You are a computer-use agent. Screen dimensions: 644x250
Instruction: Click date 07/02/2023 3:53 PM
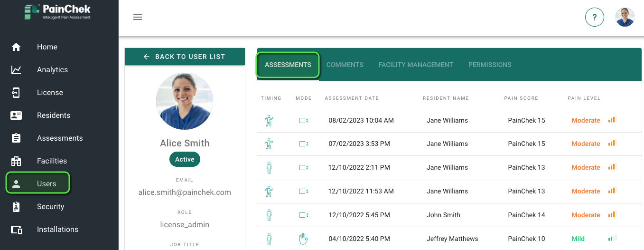click(x=359, y=144)
